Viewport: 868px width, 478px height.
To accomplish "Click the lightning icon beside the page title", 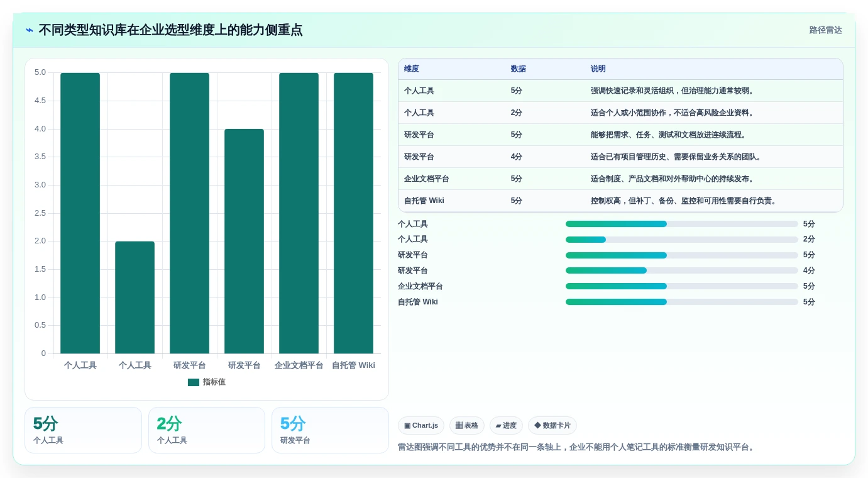I will (30, 30).
